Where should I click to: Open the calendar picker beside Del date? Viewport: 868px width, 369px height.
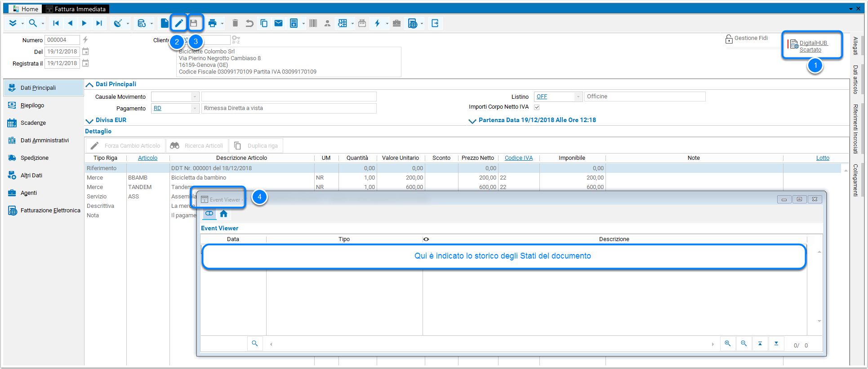point(85,52)
